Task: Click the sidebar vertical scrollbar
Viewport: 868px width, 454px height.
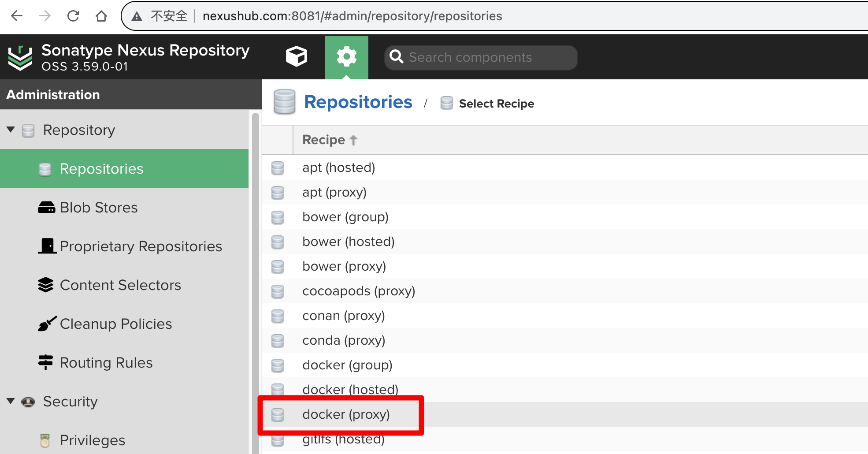Action: coord(255,282)
